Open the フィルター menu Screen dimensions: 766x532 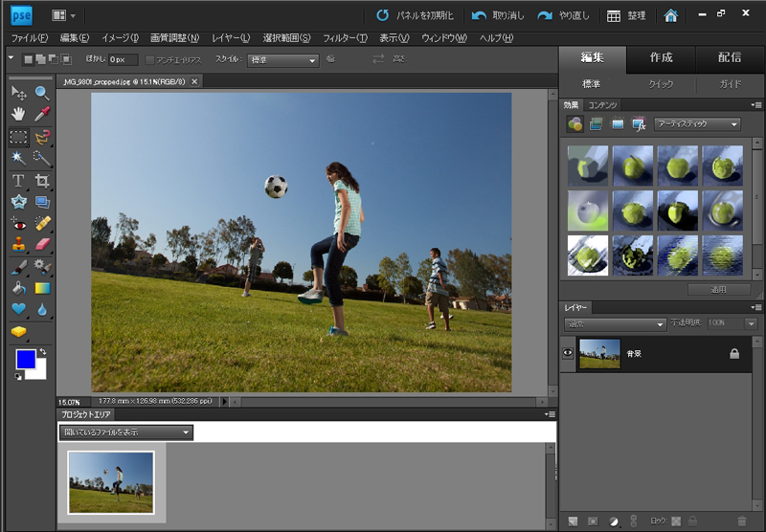345,38
